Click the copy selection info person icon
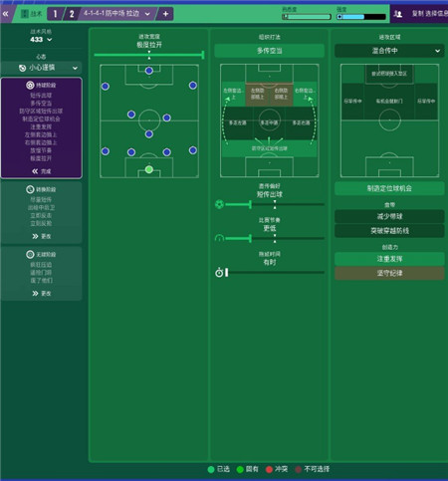Screen dimensions: 448x481 coord(398,14)
